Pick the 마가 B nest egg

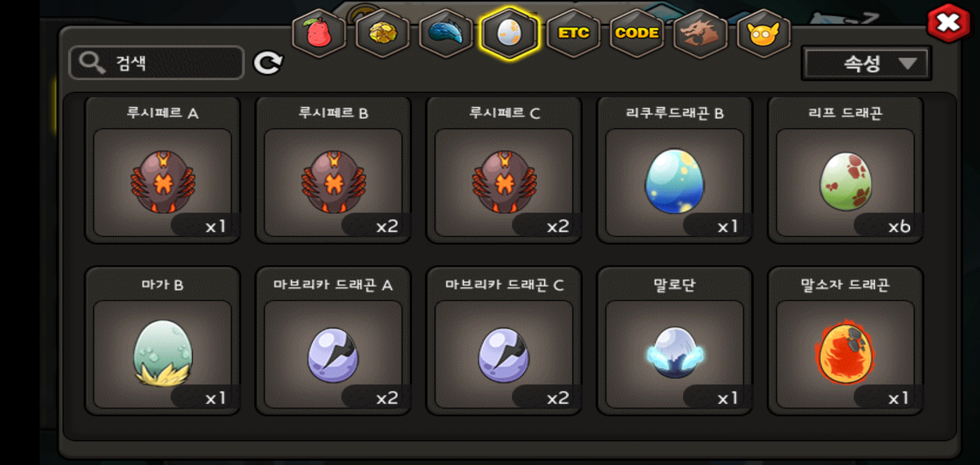pos(162,341)
